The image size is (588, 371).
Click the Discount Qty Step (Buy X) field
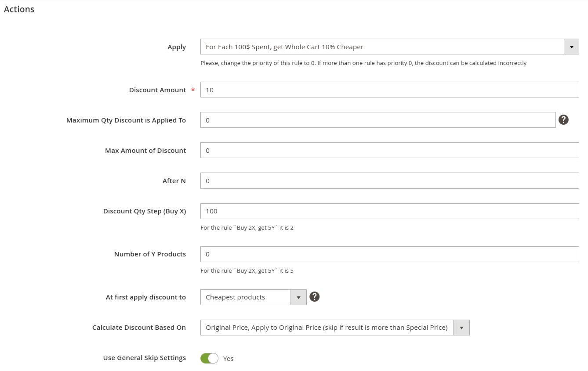pos(389,211)
